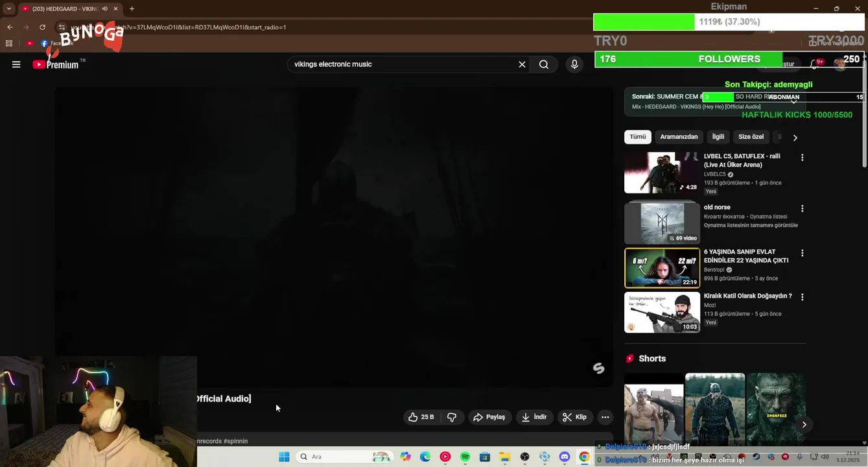Open the Mozi channel link

pos(710,305)
